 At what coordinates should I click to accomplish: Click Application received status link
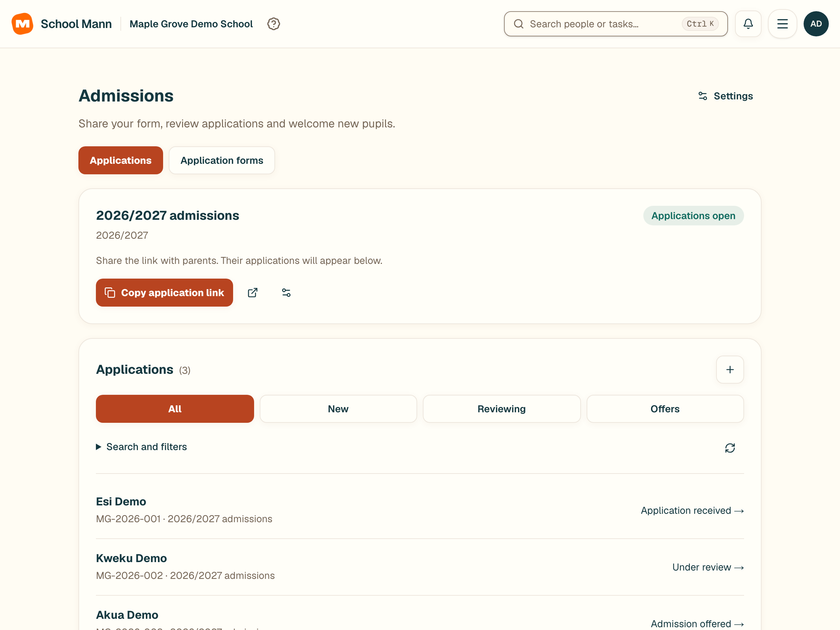pyautogui.click(x=692, y=510)
